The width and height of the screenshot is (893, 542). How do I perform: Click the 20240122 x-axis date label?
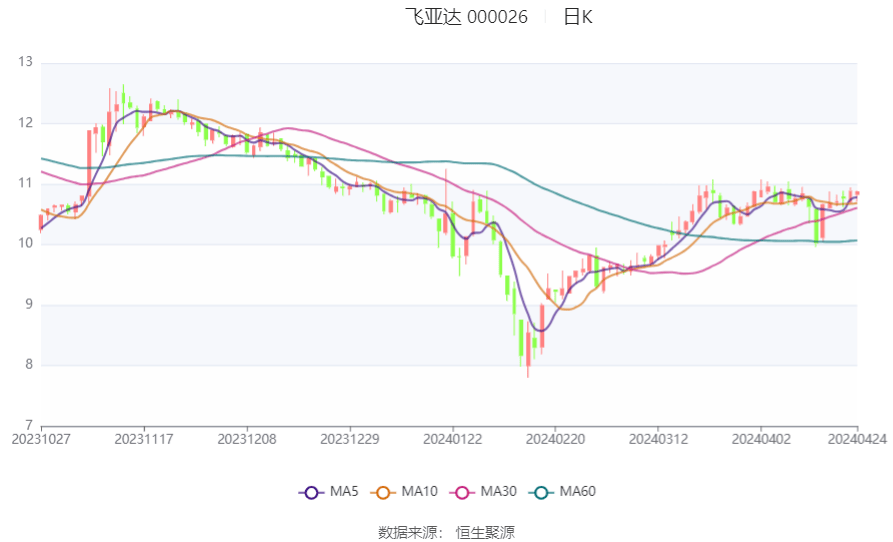pos(452,440)
